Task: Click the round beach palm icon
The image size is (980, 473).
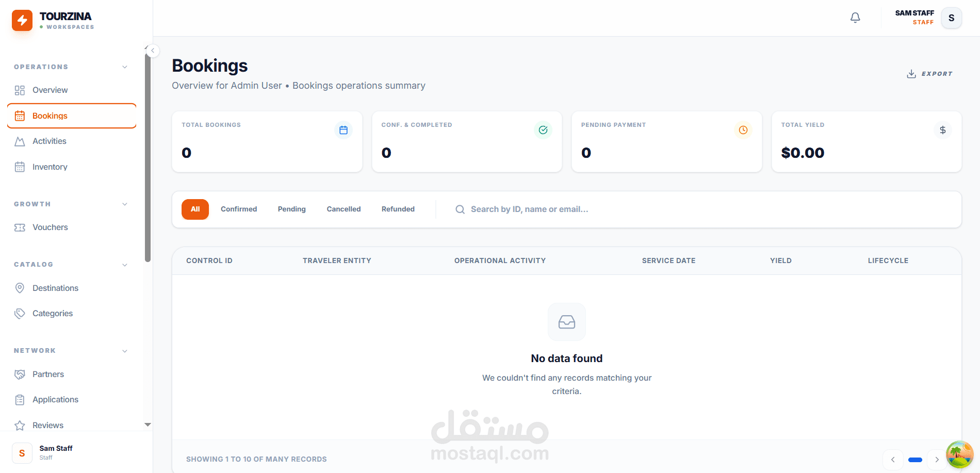Action: point(959,454)
